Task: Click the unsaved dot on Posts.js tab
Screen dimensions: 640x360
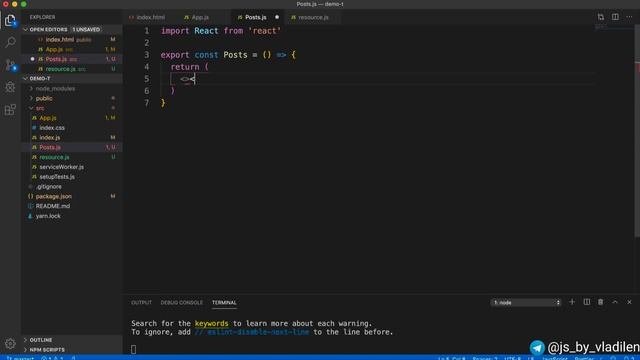Action: coord(277,17)
